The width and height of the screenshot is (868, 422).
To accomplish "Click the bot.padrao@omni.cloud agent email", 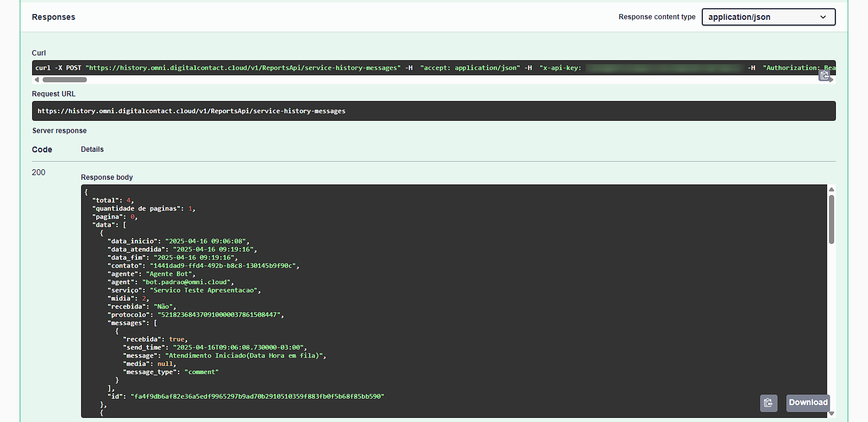I will tap(188, 282).
